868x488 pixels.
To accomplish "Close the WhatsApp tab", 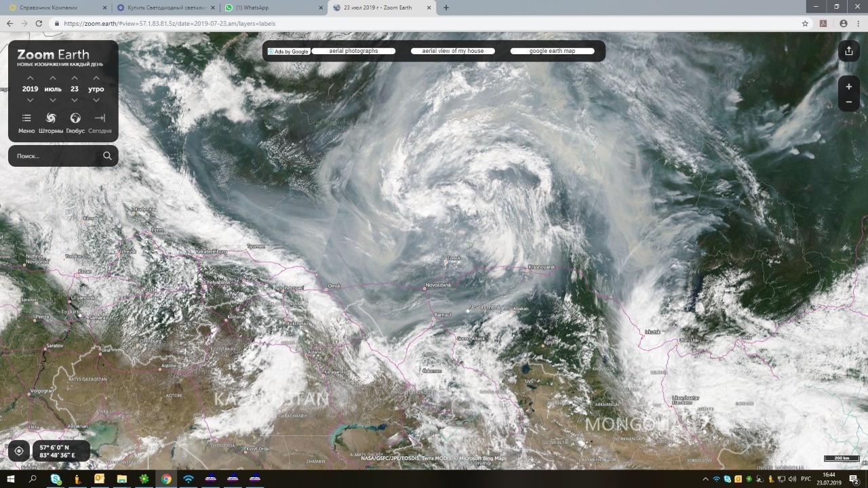I will coord(321,7).
